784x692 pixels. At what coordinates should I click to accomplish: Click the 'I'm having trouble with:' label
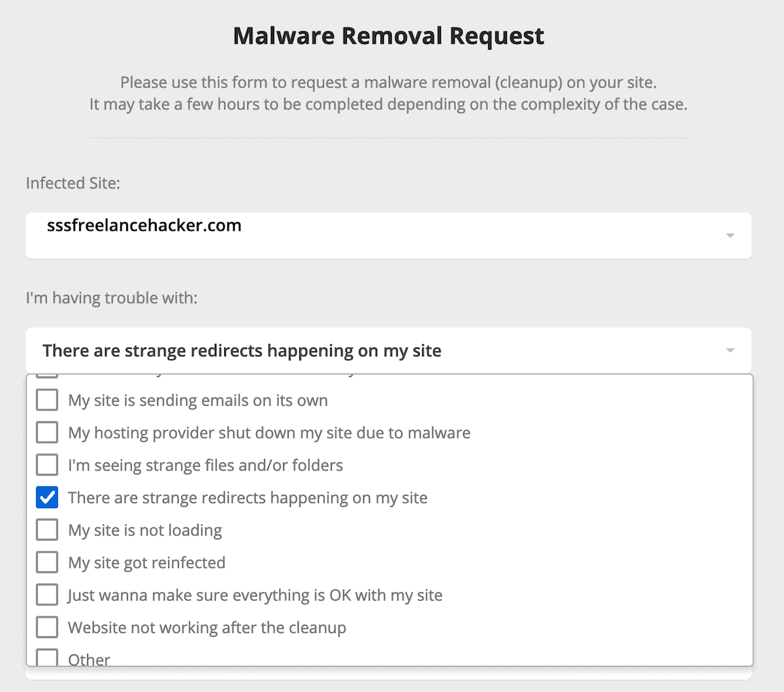(112, 298)
